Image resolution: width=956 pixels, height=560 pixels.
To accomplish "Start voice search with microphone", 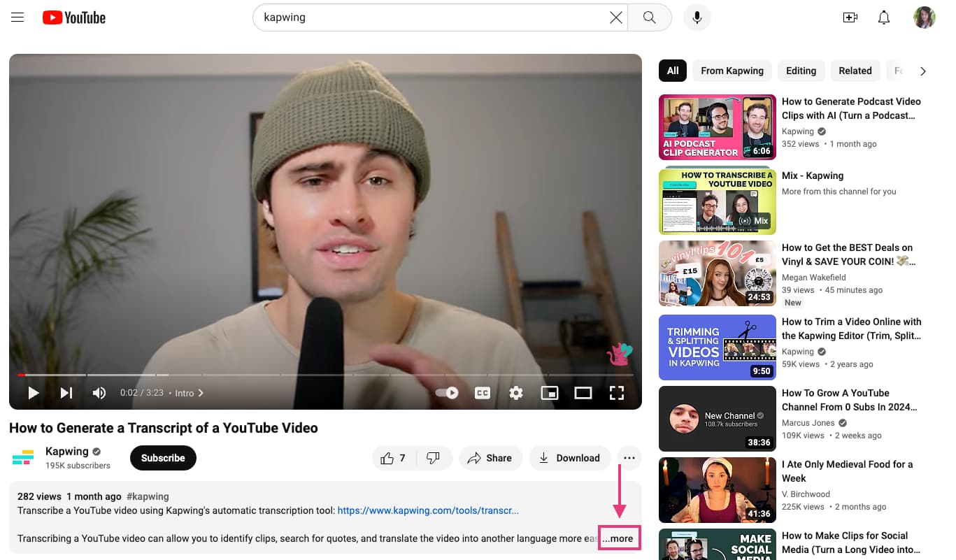I will (x=697, y=17).
